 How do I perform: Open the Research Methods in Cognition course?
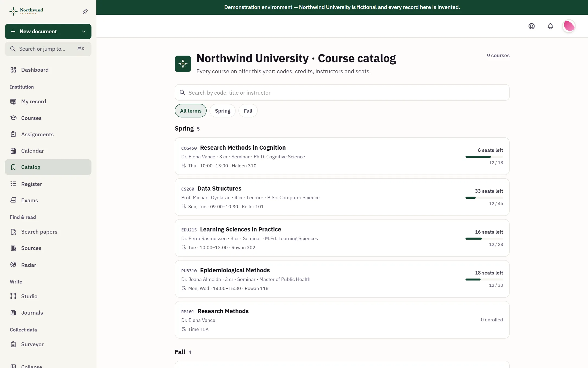(342, 156)
